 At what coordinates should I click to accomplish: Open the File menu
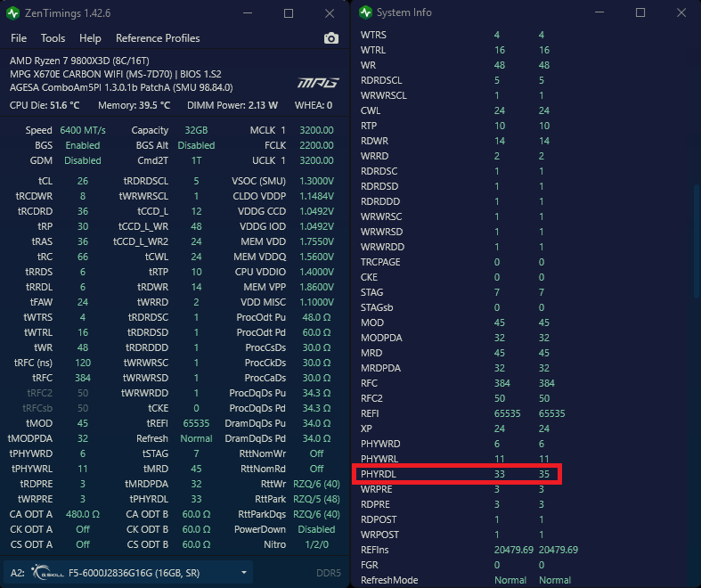(19, 38)
